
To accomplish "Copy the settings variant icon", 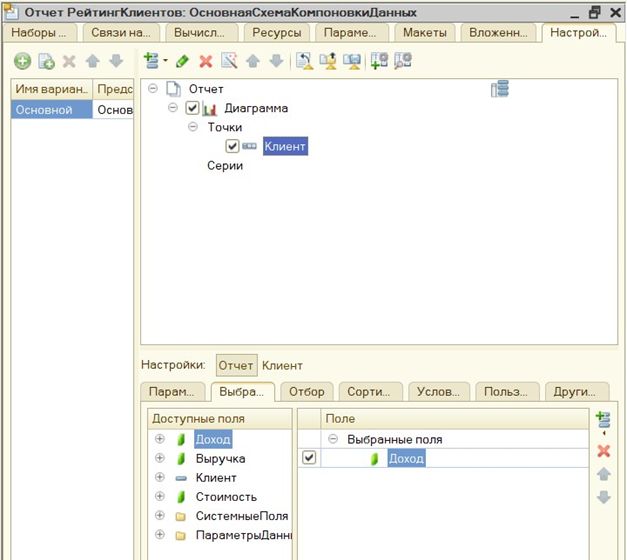I will [46, 62].
